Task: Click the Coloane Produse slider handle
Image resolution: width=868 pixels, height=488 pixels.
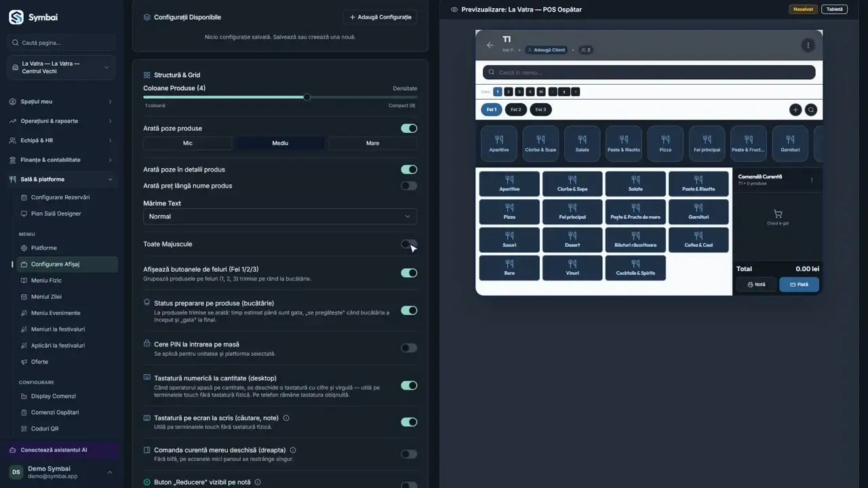Action: pos(307,98)
